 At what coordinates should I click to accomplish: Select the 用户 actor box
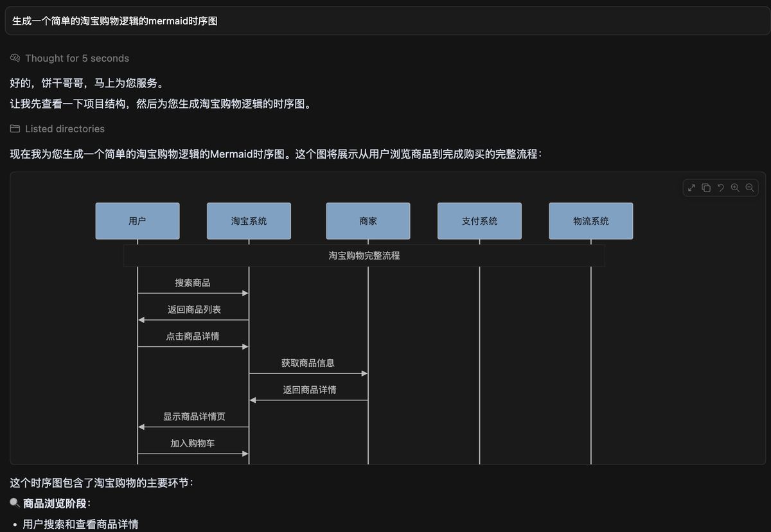pyautogui.click(x=137, y=220)
